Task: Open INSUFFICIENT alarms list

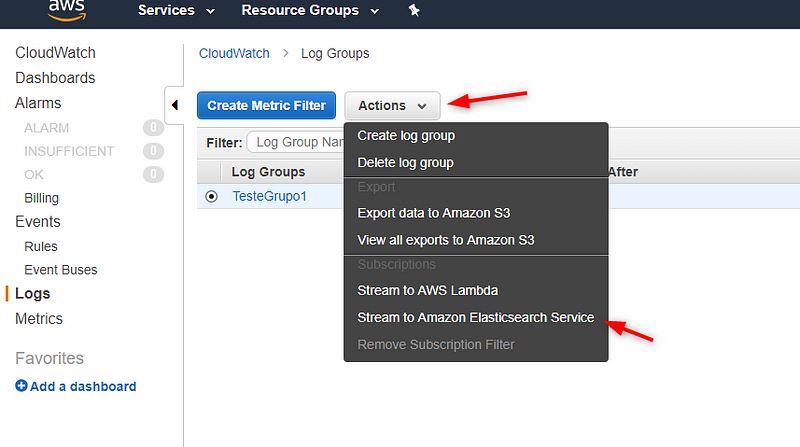Action: pos(69,152)
